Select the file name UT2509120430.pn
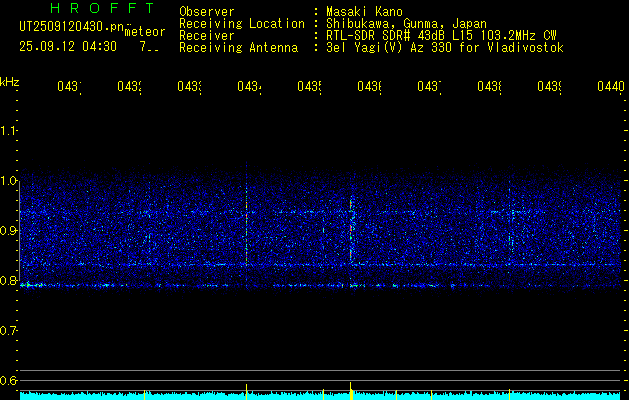This screenshot has width=629, height=400. 71,27
